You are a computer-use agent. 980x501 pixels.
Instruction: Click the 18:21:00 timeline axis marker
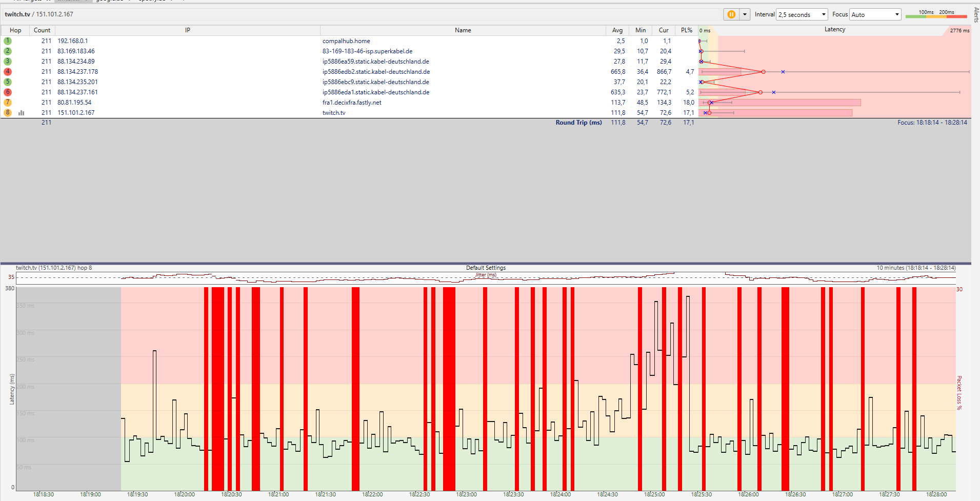point(278,494)
